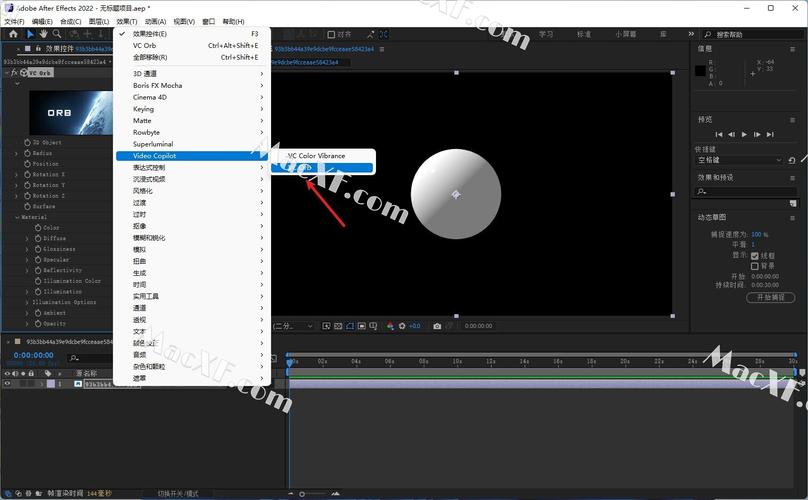The height and width of the screenshot is (500, 808).
Task: Click the fx icon beside VC Orb
Action: click(14, 73)
